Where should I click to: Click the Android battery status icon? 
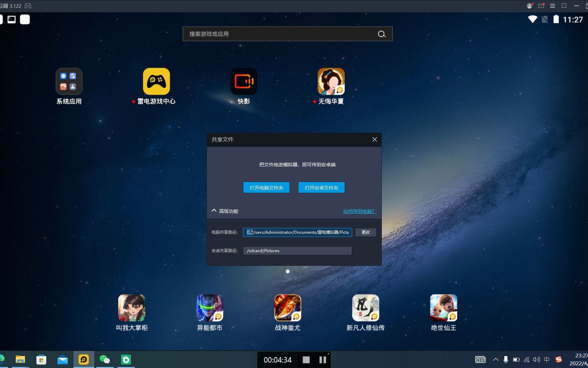[x=556, y=19]
